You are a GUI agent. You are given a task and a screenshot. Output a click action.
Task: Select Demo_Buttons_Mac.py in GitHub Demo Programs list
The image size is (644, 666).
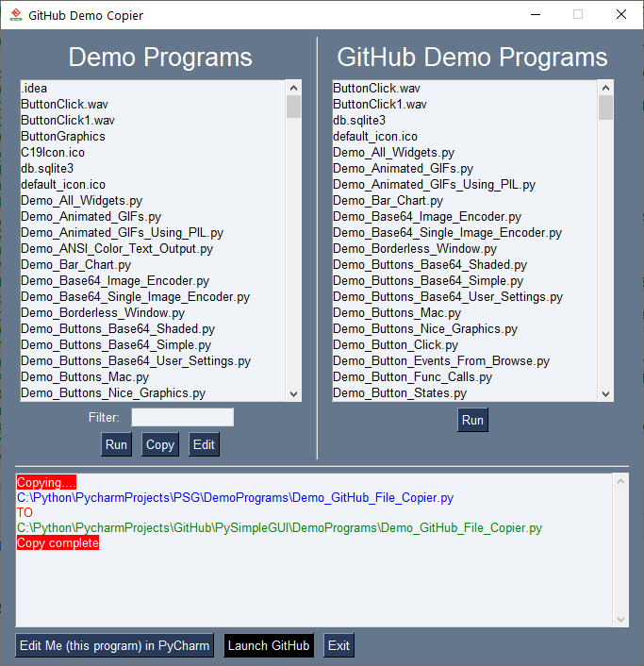pos(465,313)
